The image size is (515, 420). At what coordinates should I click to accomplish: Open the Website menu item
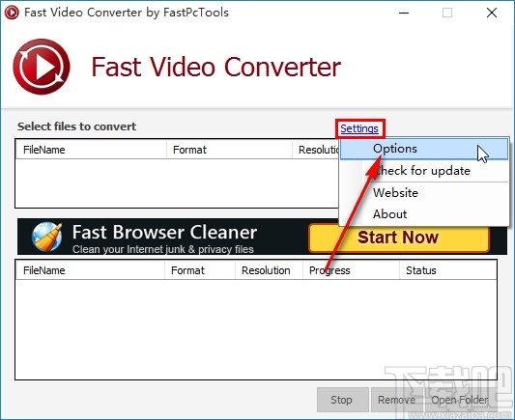424,192
